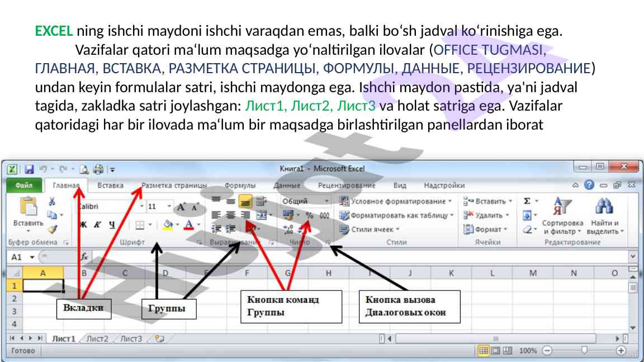Open the Удалить cells dropdown

[507, 215]
